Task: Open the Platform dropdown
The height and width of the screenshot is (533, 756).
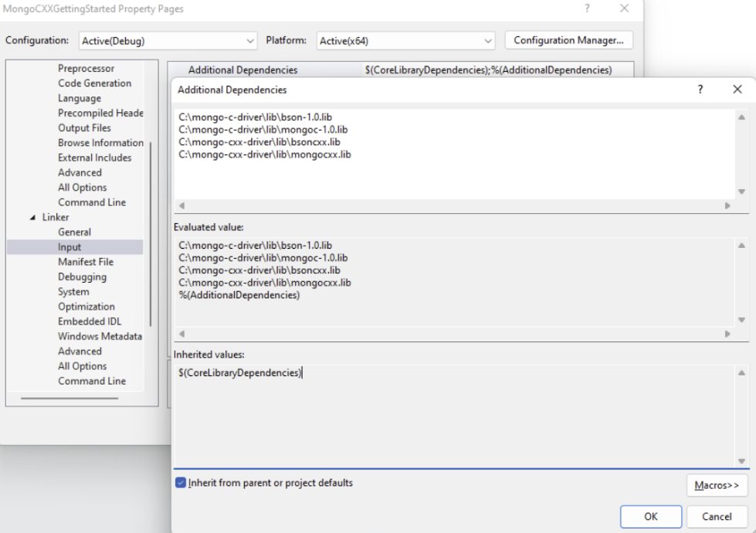Action: 405,40
